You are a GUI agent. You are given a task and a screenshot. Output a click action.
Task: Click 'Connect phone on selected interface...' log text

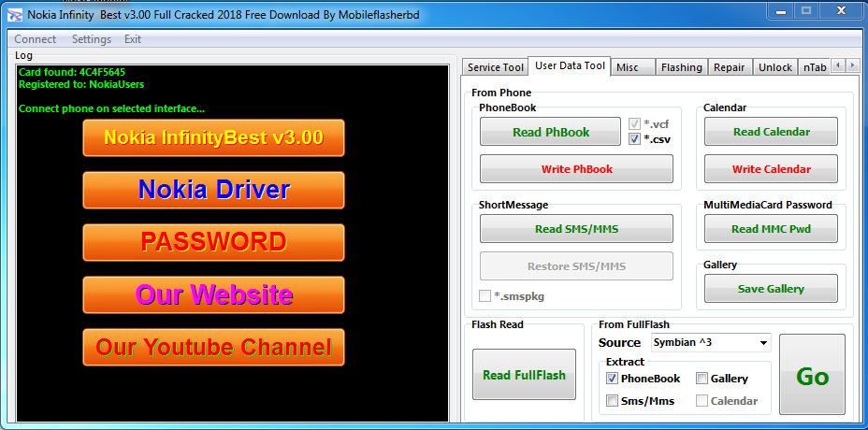tap(112, 108)
